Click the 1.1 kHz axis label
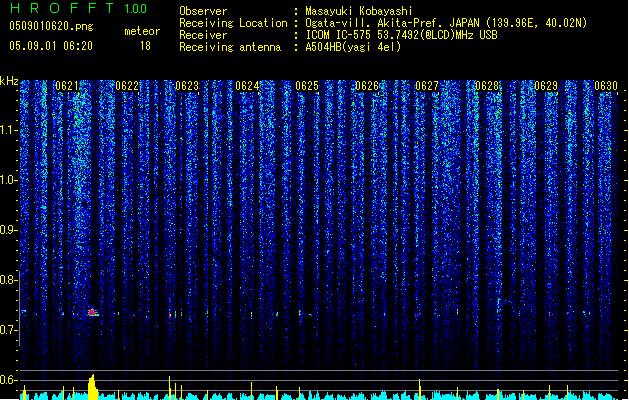The width and height of the screenshot is (629, 400). point(8,130)
